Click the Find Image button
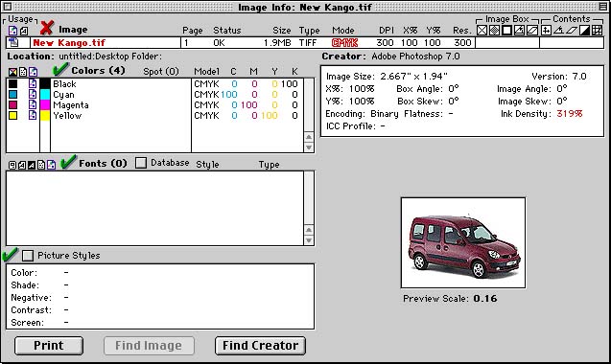The width and height of the screenshot is (611, 364). pos(149,346)
